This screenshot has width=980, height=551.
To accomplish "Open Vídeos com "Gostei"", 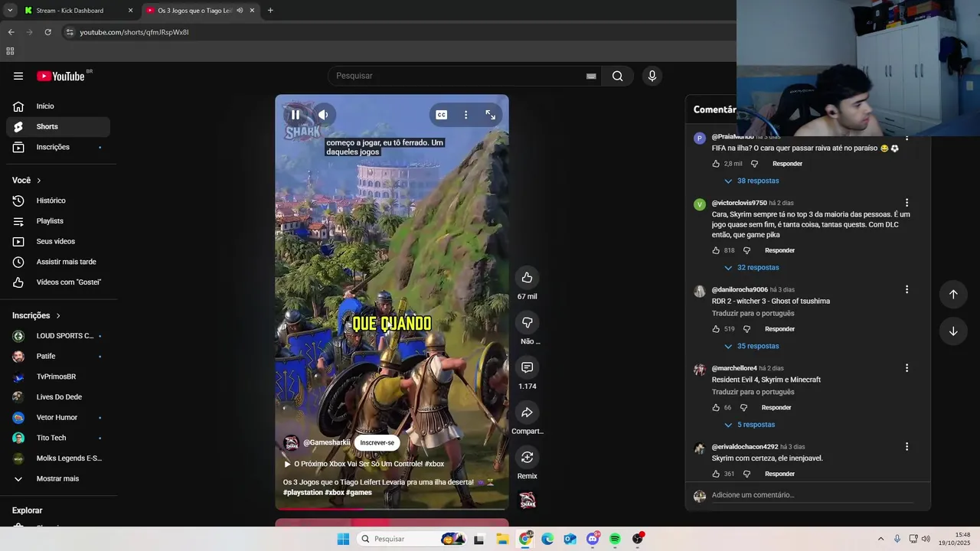I will coord(58,282).
